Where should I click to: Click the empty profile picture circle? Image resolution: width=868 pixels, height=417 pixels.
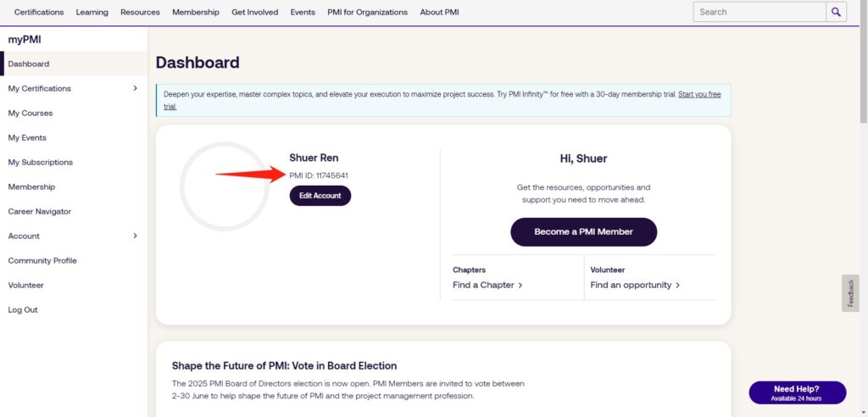pyautogui.click(x=224, y=186)
